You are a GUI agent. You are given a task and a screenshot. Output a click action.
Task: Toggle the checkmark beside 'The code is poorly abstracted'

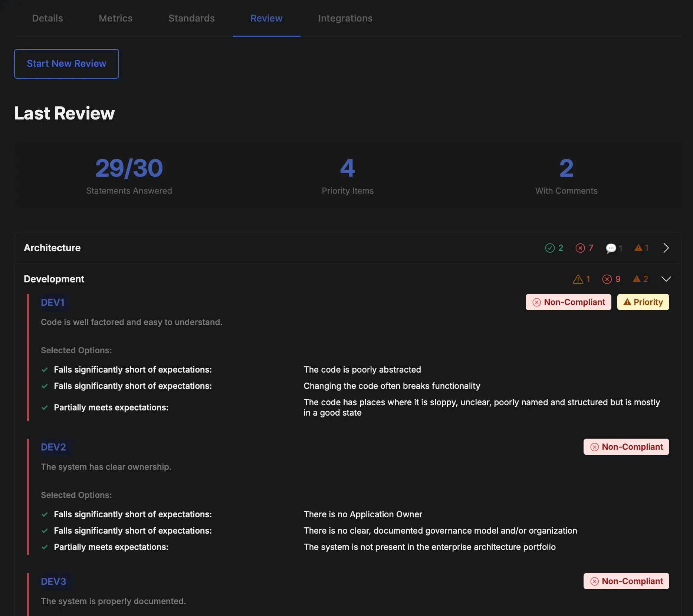(x=45, y=370)
